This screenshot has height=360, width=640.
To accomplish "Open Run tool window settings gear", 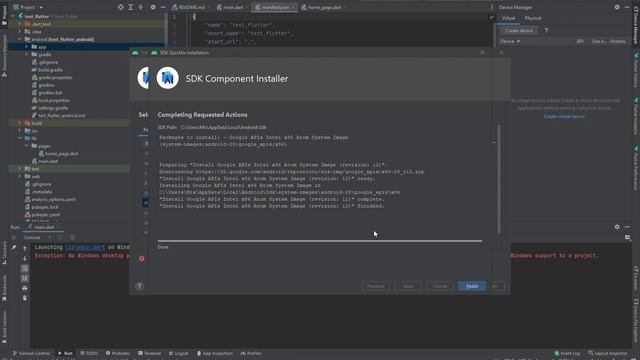I will 617,227.
